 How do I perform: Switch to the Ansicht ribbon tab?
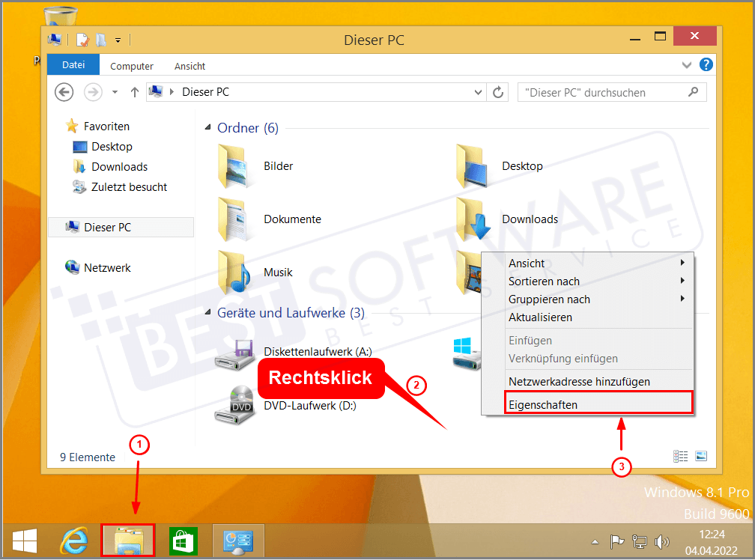click(x=189, y=66)
